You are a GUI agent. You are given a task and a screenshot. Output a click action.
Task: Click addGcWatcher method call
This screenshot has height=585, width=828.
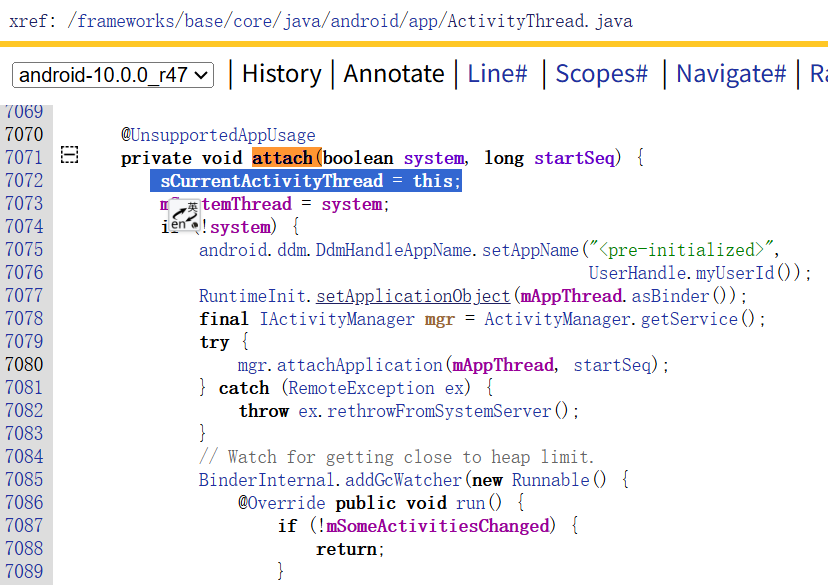point(403,480)
